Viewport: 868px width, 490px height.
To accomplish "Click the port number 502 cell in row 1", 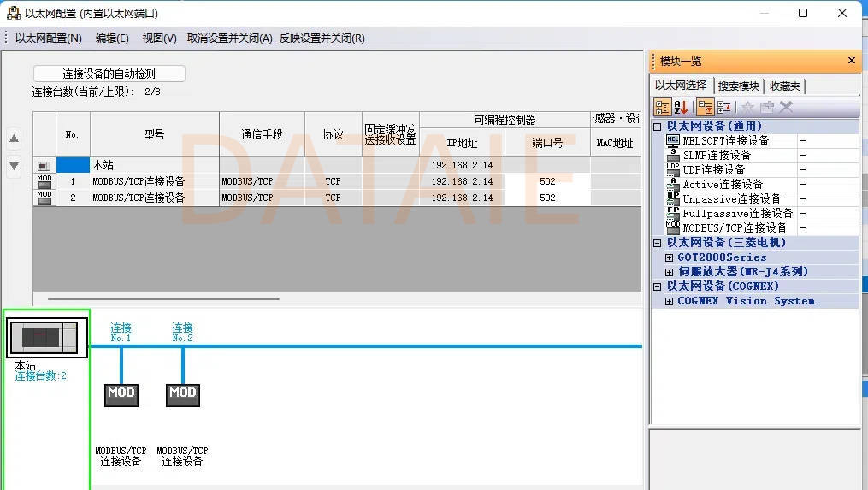I will tap(547, 181).
